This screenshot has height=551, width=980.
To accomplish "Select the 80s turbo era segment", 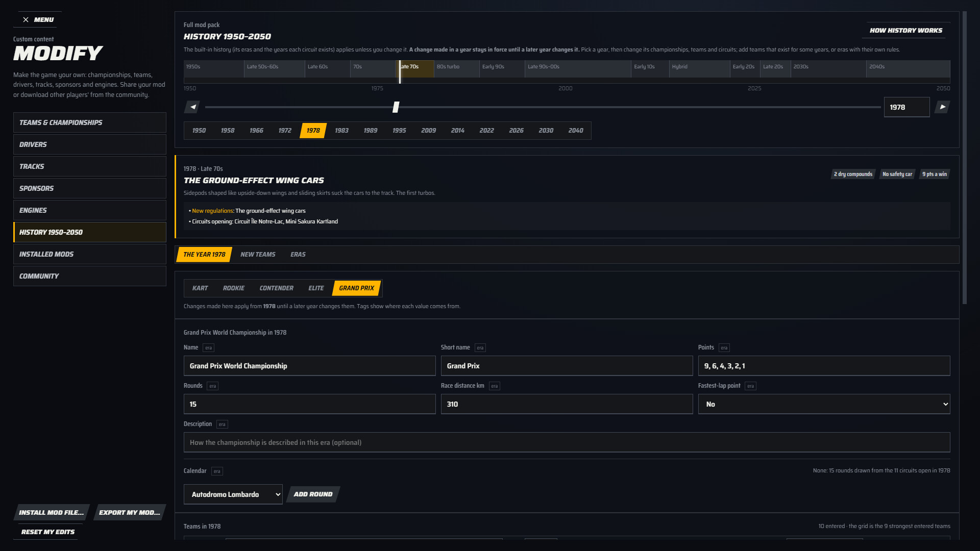I will tap(456, 69).
